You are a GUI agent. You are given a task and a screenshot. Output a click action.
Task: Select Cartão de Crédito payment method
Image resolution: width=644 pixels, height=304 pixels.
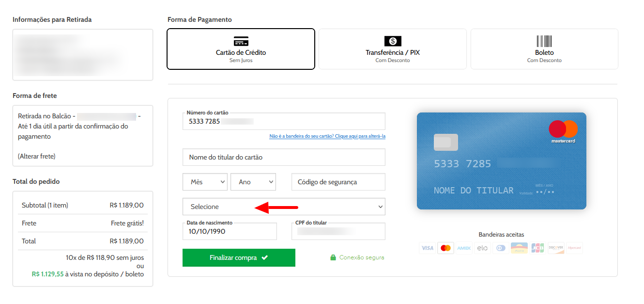pos(241,49)
